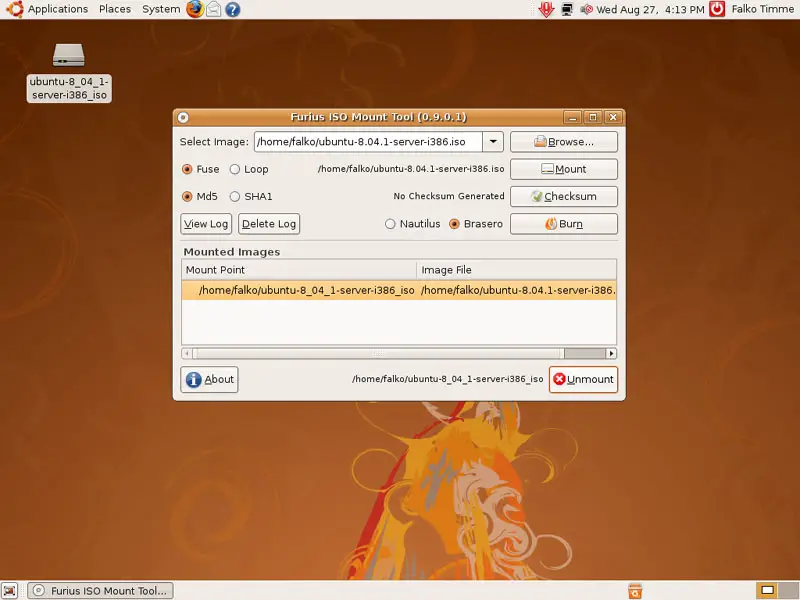Open the trash icon in bottom panel
Screen dimensions: 800x600
pyautogui.click(x=635, y=590)
